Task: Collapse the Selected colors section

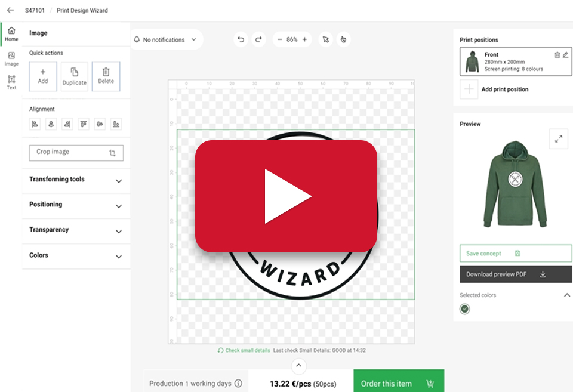Action: coord(567,295)
